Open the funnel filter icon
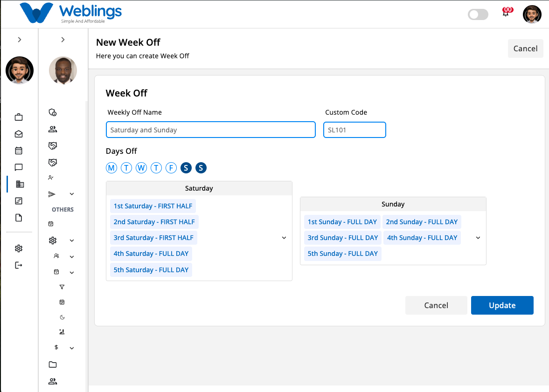The image size is (549, 392). (x=62, y=287)
